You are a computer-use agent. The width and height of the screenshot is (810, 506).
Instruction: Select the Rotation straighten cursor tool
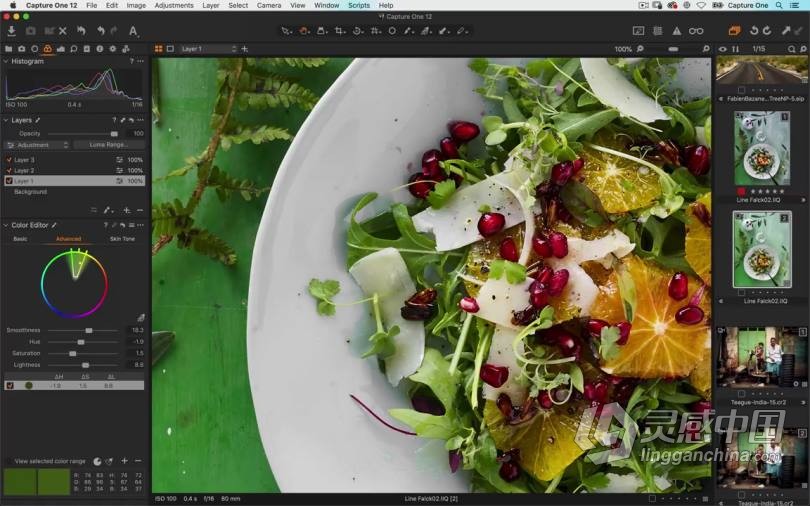(x=357, y=31)
